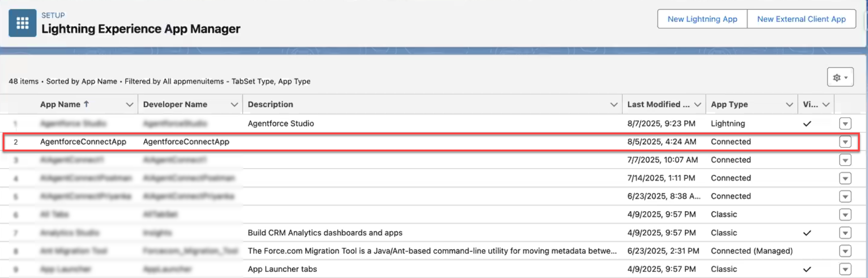
Task: Open row actions for CRM Analytics row
Action: (845, 233)
